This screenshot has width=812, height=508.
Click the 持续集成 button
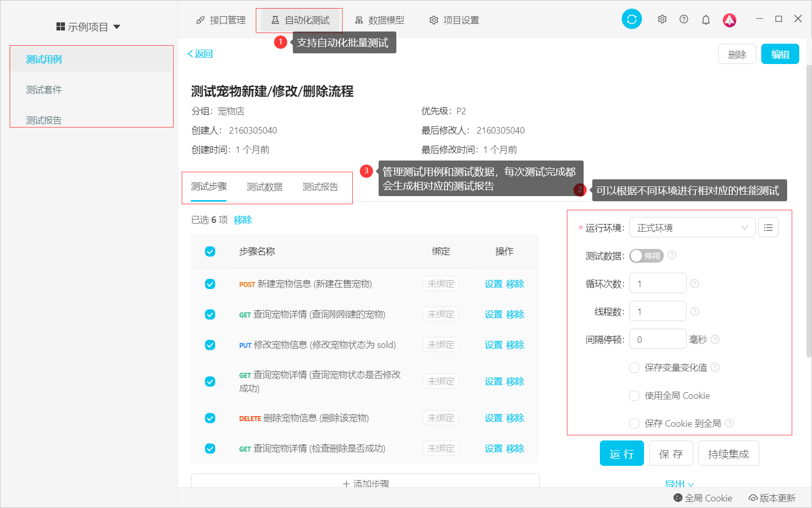[x=729, y=453]
